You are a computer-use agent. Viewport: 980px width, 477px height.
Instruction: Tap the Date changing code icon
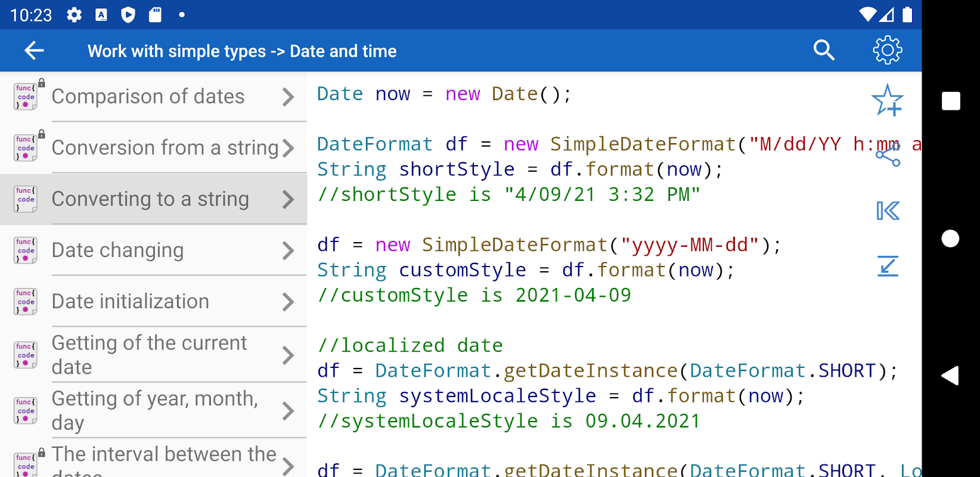pos(26,250)
